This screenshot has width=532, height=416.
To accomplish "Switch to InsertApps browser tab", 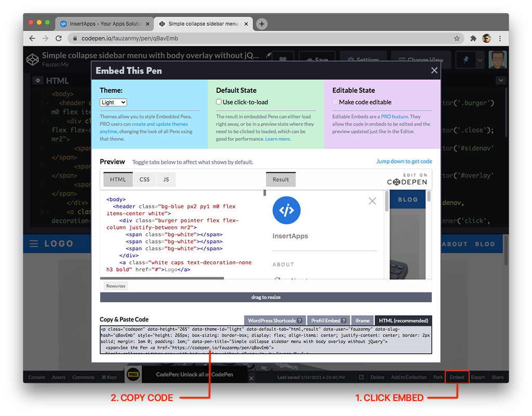I will coord(104,24).
